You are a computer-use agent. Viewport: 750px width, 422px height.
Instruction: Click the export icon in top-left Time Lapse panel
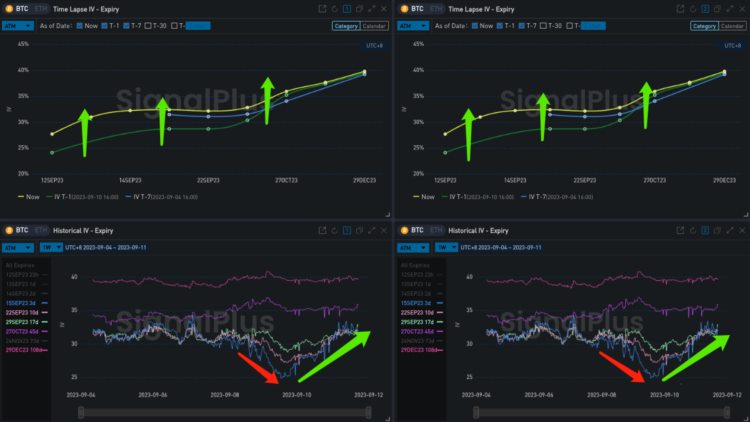coord(321,8)
